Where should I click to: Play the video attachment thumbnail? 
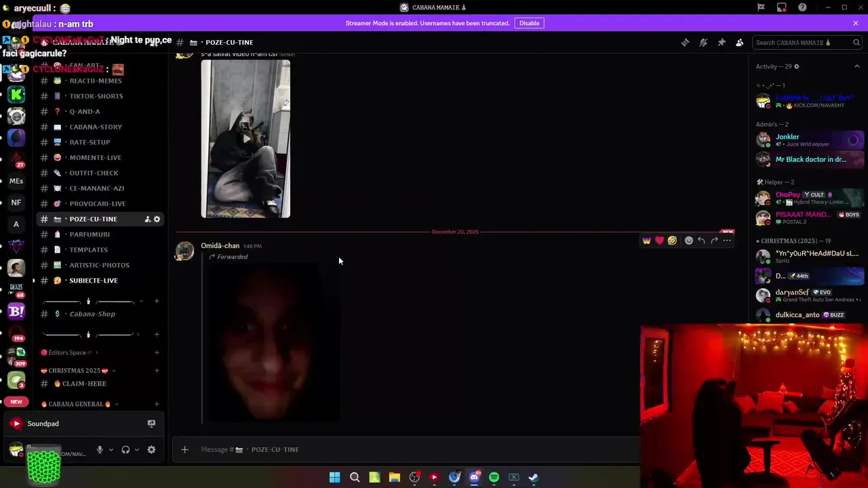(245, 139)
